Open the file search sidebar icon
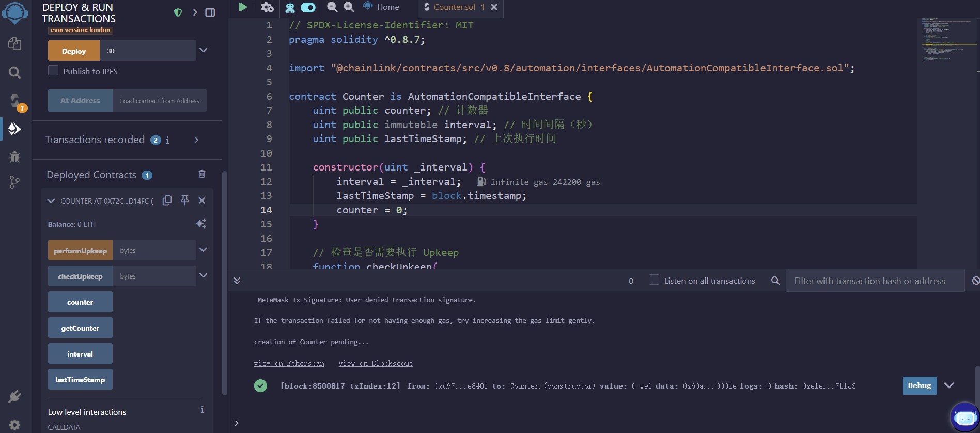This screenshot has height=433, width=980. click(x=14, y=72)
